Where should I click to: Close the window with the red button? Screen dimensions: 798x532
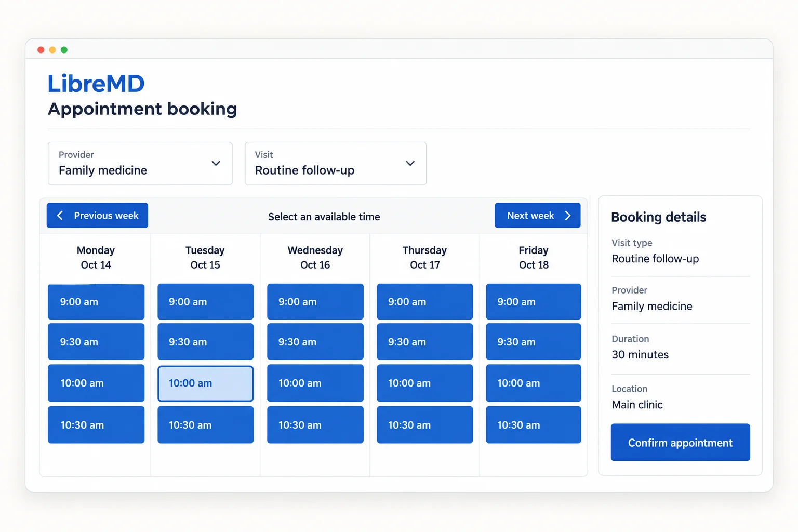tap(41, 50)
